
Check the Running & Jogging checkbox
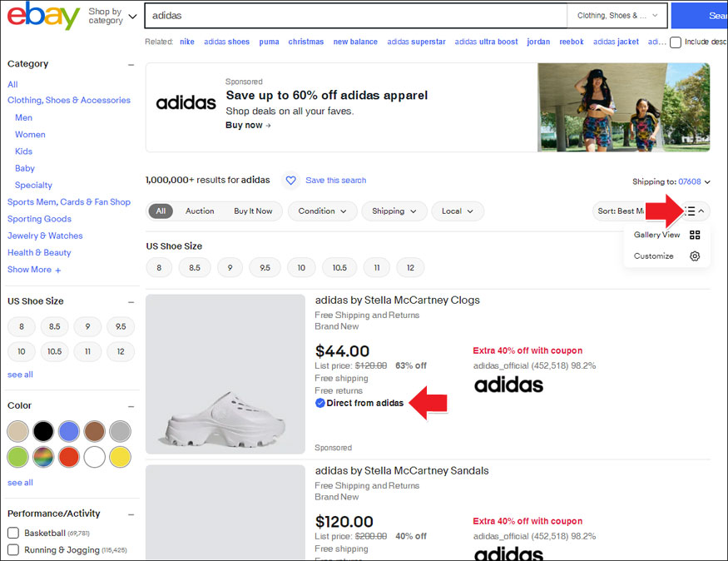tap(13, 549)
